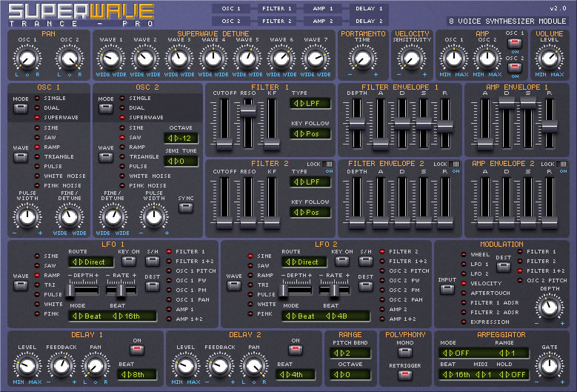Image resolution: width=577 pixels, height=392 pixels.
Task: Open the OSC 1 tab
Action: [x=231, y=8]
